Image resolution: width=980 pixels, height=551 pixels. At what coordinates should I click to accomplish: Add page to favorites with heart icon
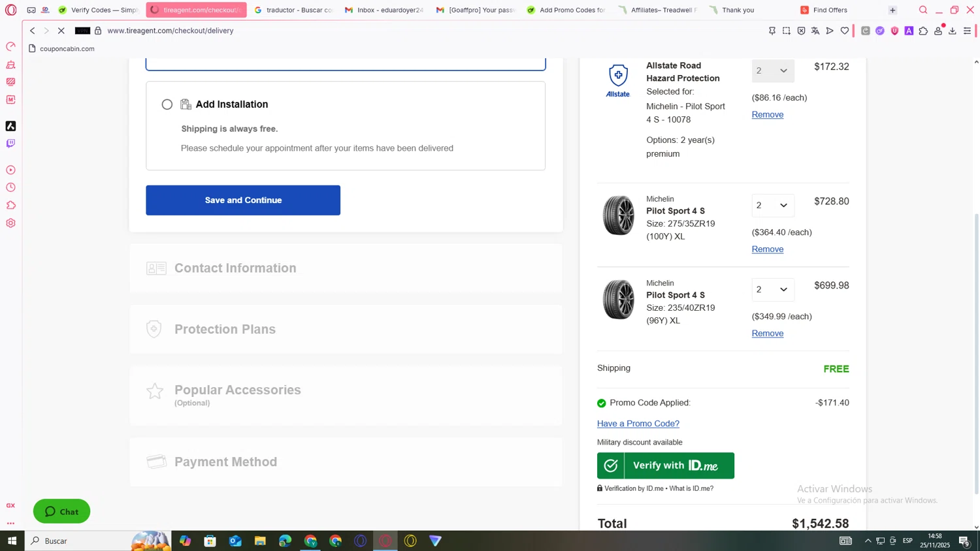point(845,31)
